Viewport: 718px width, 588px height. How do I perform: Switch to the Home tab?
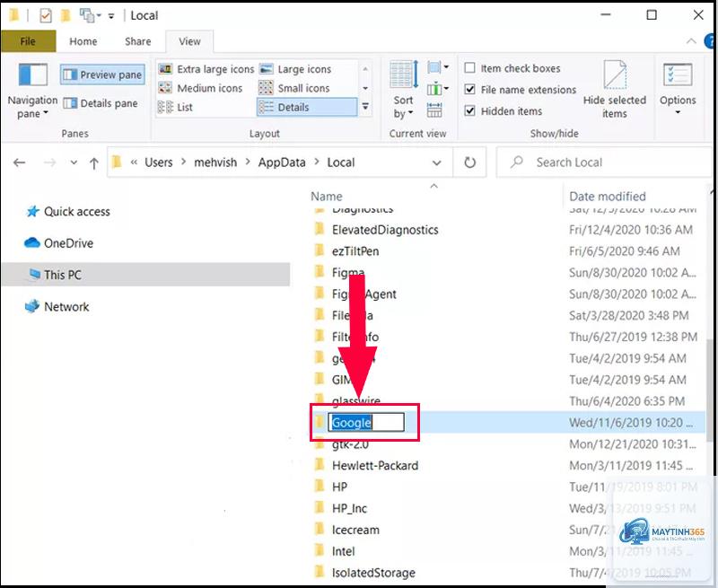[83, 41]
